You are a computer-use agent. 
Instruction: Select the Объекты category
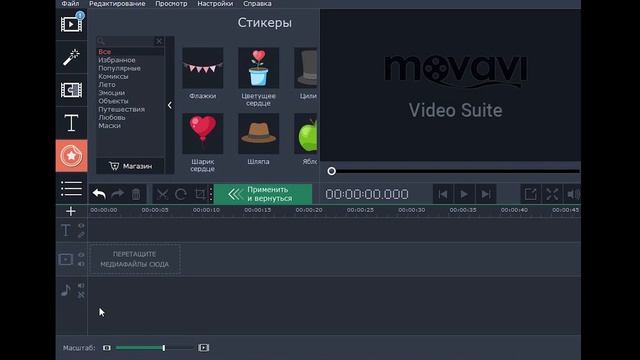113,101
